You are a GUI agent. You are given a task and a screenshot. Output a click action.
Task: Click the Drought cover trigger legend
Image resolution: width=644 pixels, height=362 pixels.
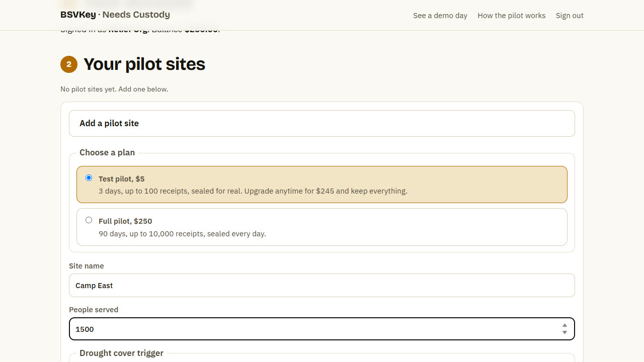(x=121, y=353)
